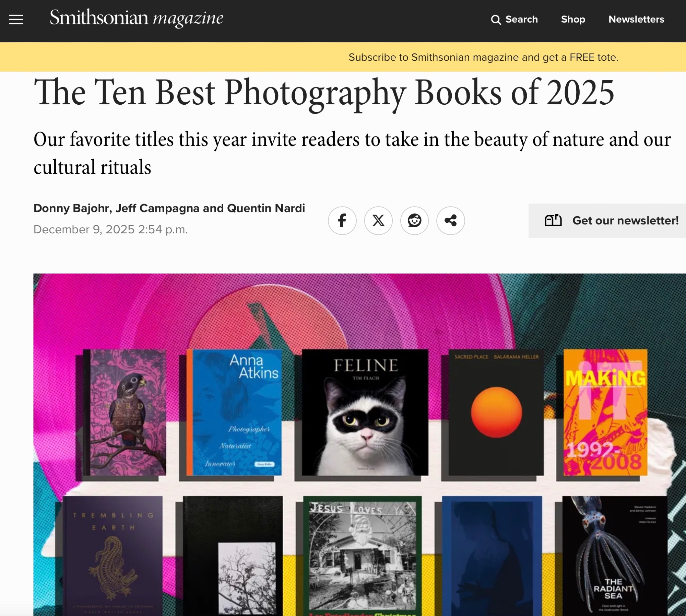Viewport: 686px width, 616px height.
Task: Share article on Reddit
Action: 414,221
